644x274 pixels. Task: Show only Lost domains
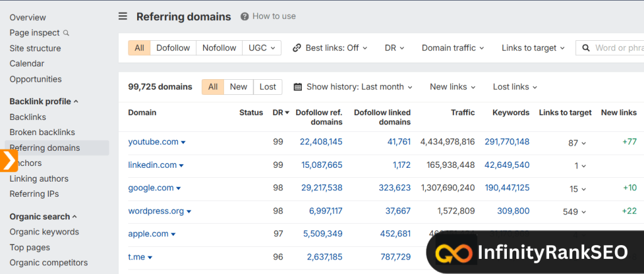(x=268, y=87)
